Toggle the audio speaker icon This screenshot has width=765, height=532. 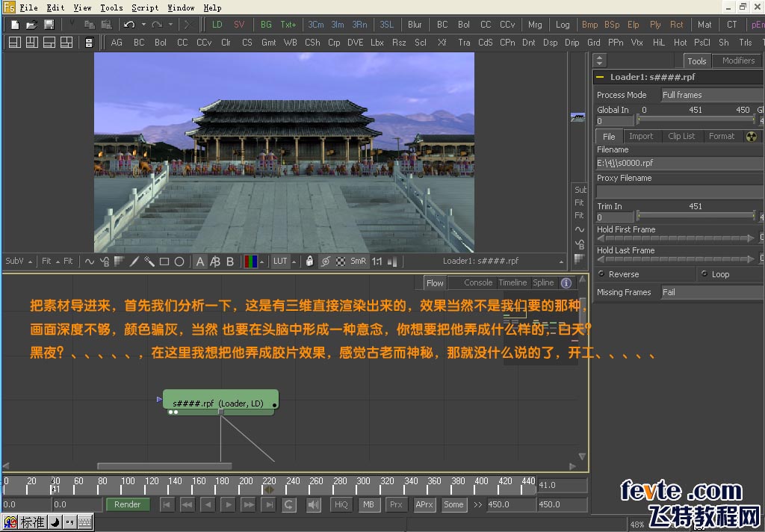tap(314, 504)
